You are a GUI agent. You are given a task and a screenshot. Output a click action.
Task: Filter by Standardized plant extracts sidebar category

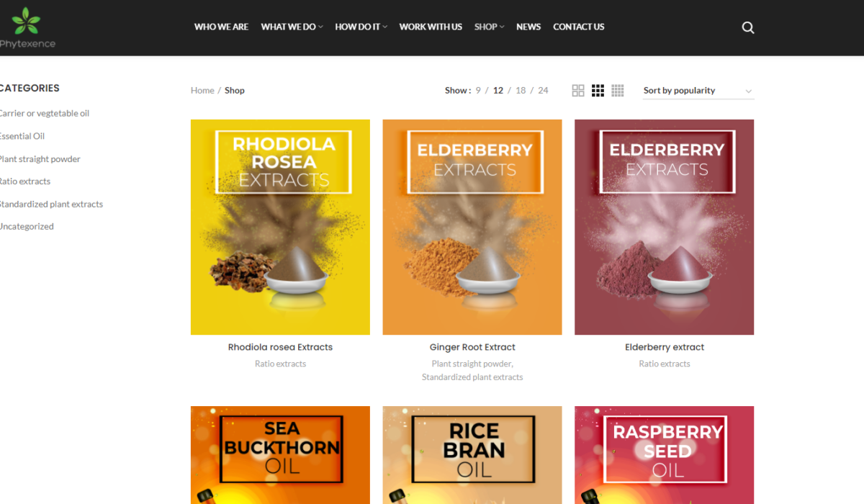pyautogui.click(x=51, y=204)
